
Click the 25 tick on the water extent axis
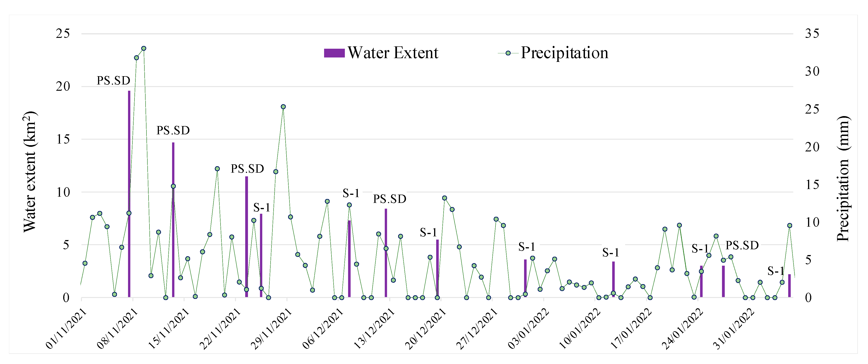click(63, 34)
